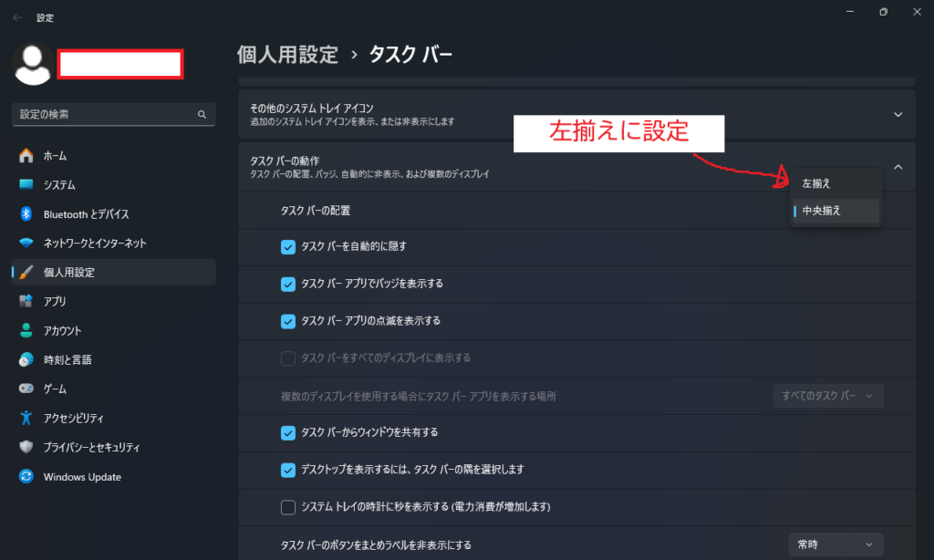Click the Windows Update icon
This screenshot has height=560, width=934.
point(26,476)
